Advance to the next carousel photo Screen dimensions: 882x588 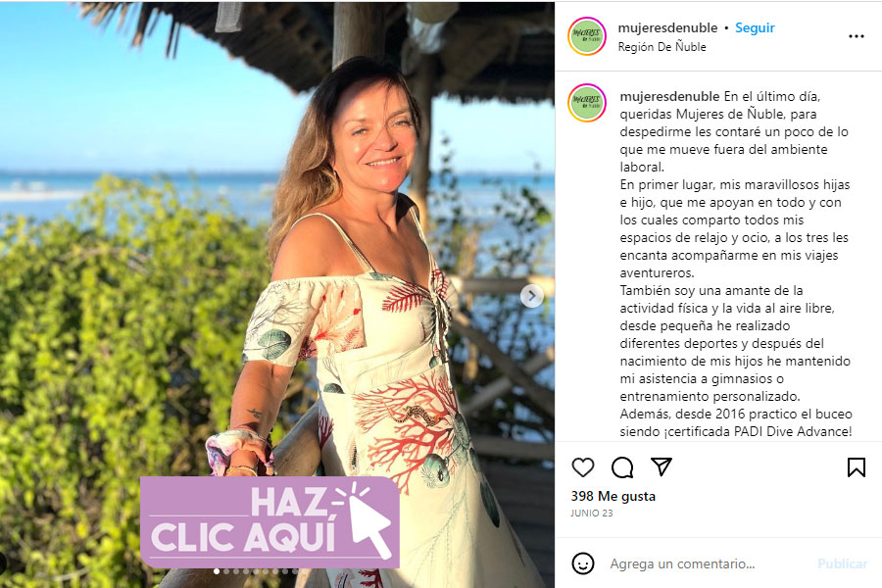pyautogui.click(x=531, y=295)
